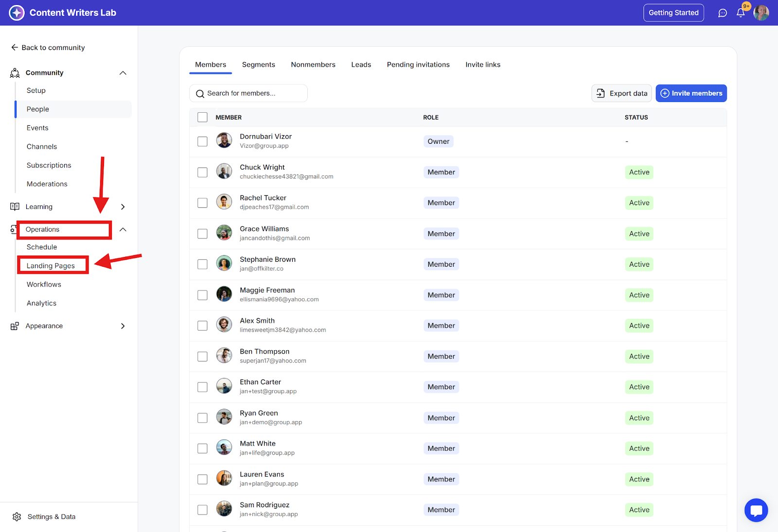The width and height of the screenshot is (778, 532).
Task: Open the notifications bell icon
Action: [x=740, y=13]
